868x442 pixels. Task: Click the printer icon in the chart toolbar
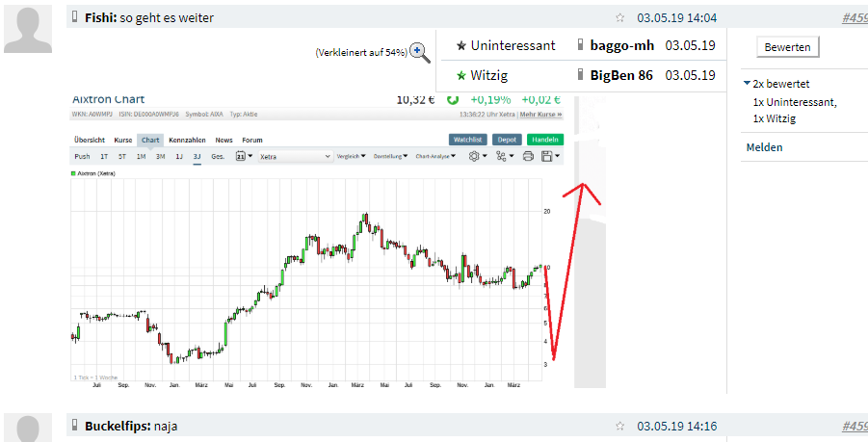(528, 157)
